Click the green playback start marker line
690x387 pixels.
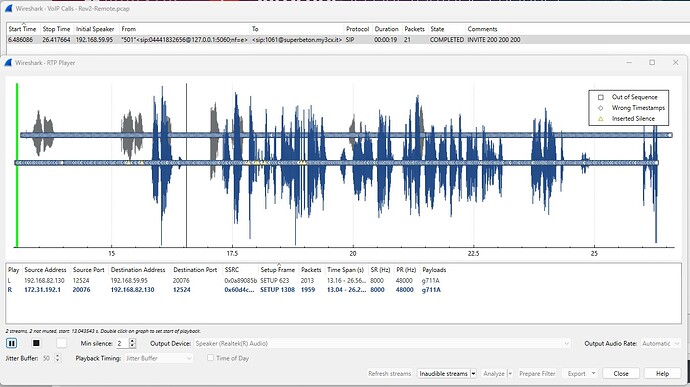17,165
